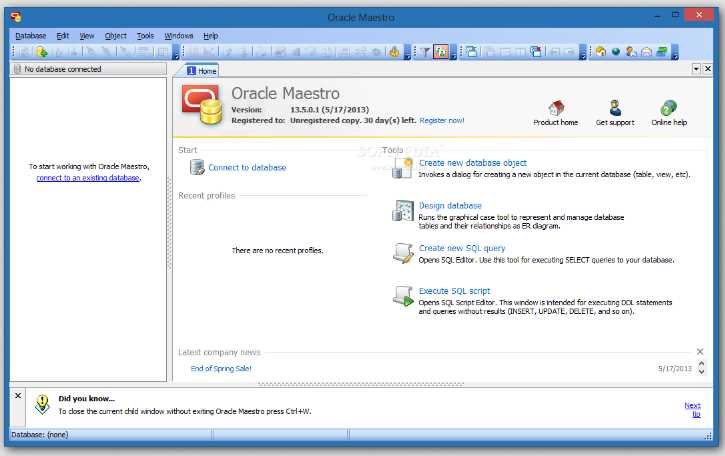Click the Product home house icon

point(556,108)
